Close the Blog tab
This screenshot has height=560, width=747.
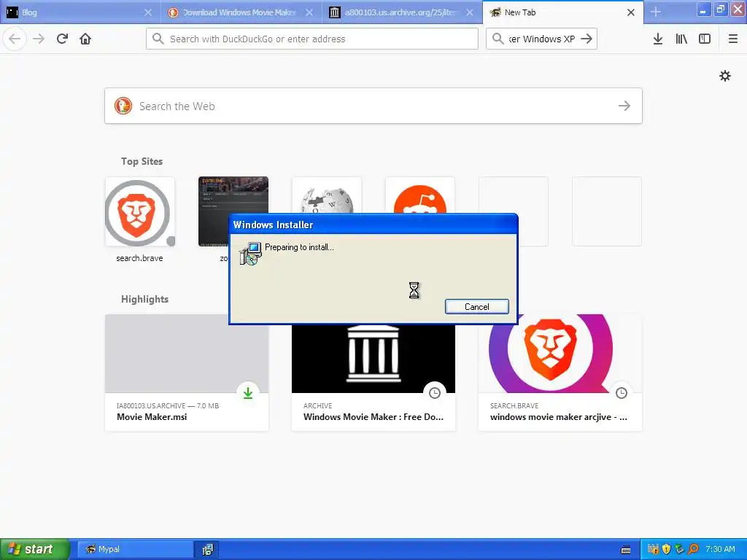pyautogui.click(x=147, y=12)
